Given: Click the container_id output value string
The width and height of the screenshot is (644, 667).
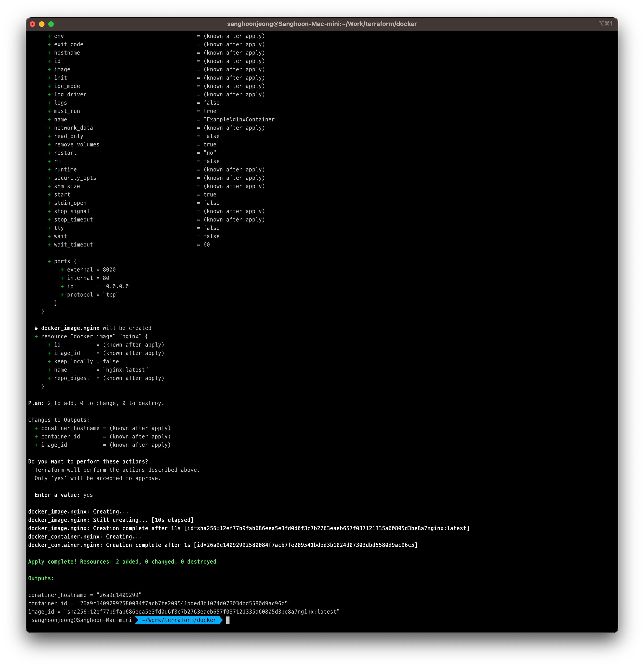Looking at the screenshot, I should click(x=184, y=603).
